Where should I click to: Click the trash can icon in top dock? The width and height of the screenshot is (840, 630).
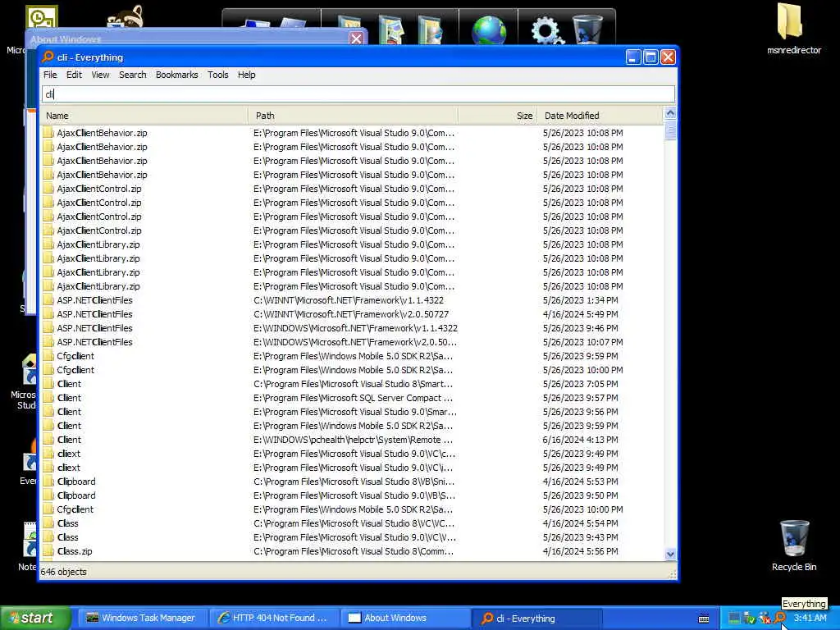[x=587, y=30]
